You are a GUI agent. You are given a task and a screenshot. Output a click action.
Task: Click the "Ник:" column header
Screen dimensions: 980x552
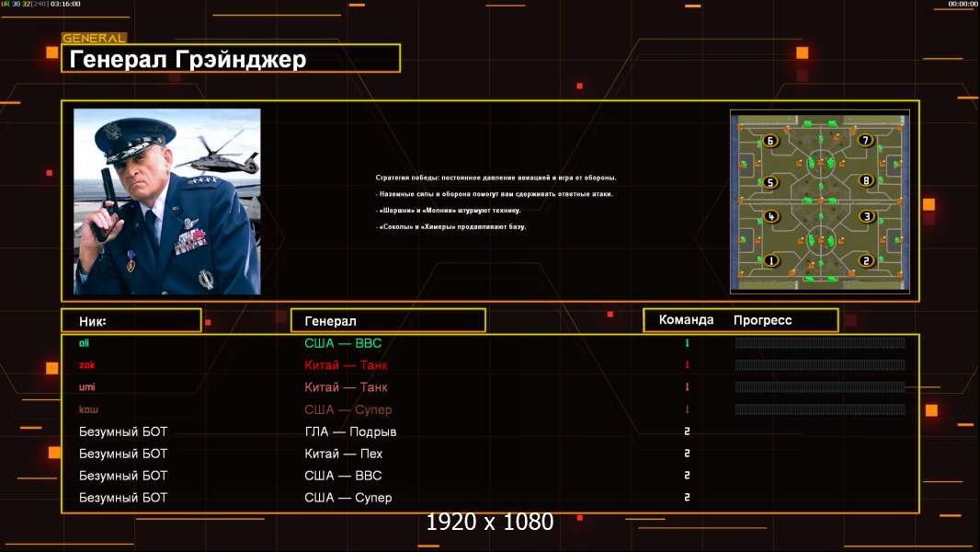131,321
